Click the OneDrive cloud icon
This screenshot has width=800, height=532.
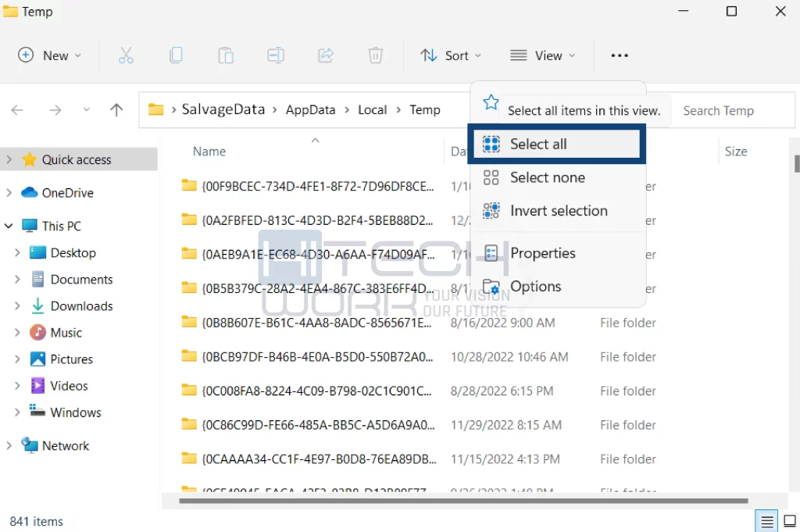pyautogui.click(x=30, y=193)
